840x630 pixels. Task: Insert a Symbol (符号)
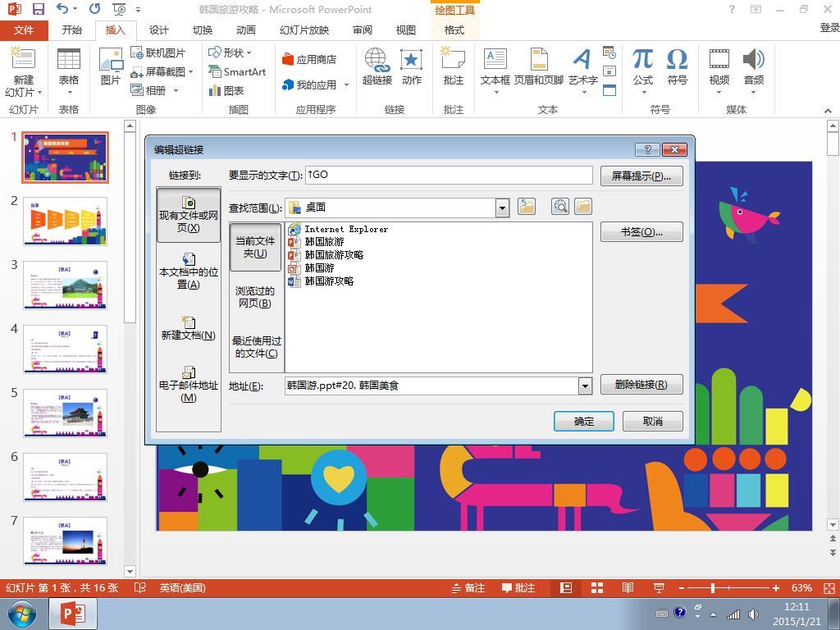[677, 67]
